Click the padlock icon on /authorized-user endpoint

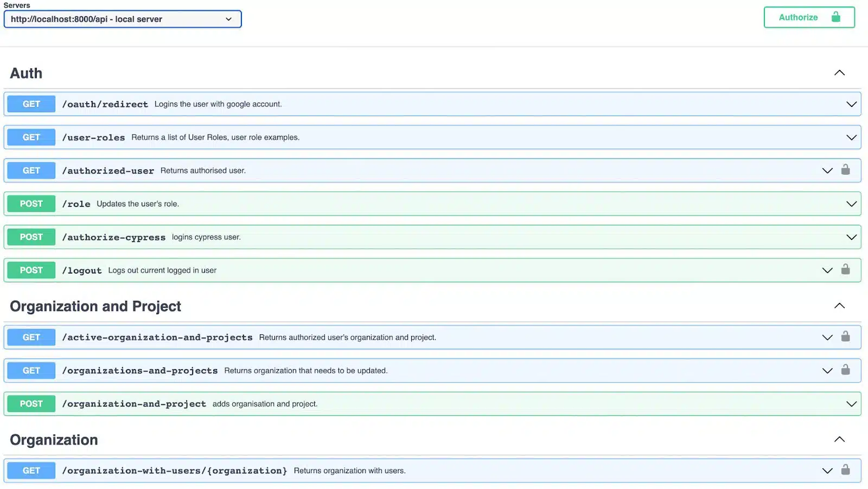tap(845, 170)
